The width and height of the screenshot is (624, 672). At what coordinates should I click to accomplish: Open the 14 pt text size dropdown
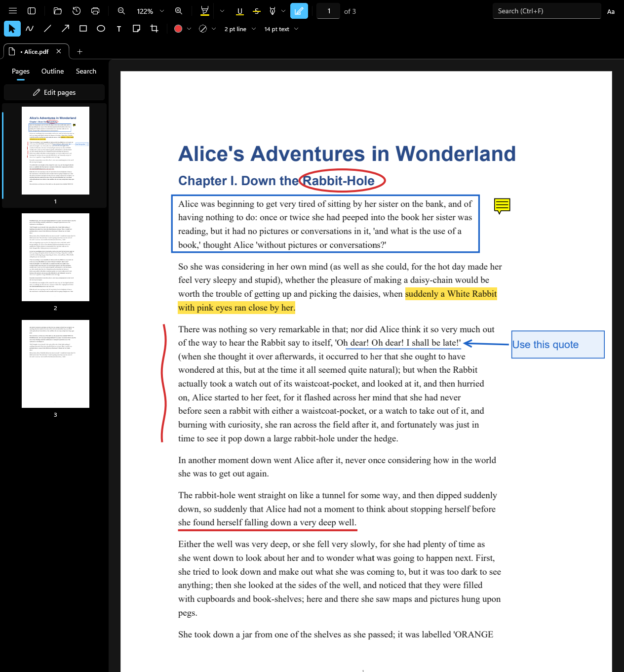[281, 29]
